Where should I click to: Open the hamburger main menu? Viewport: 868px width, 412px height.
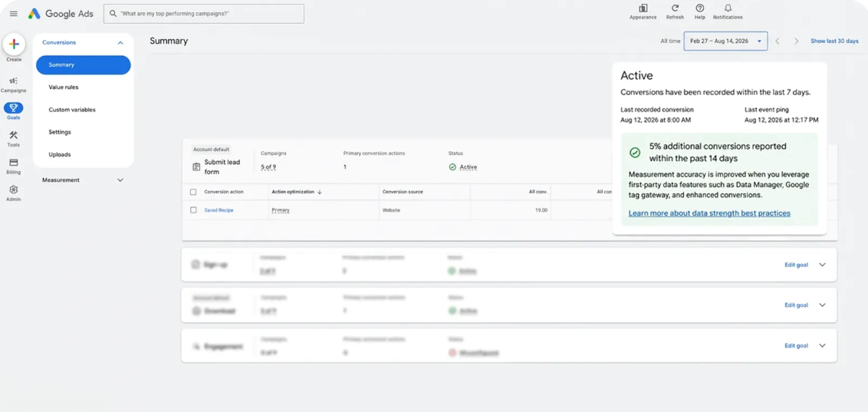coord(14,14)
